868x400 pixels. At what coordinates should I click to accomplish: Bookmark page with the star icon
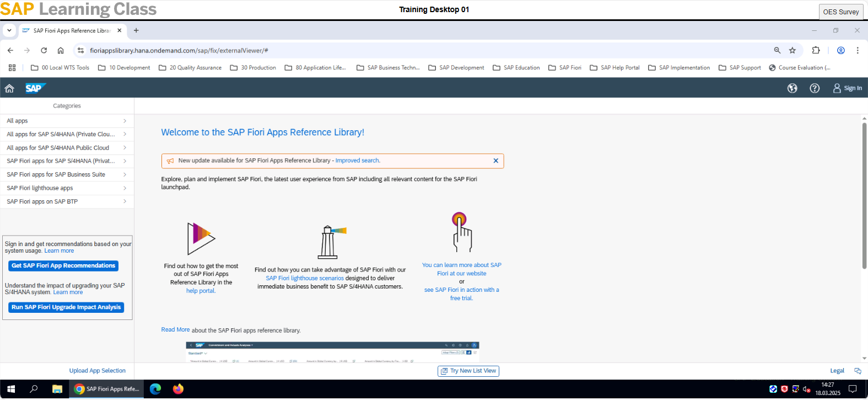(792, 50)
